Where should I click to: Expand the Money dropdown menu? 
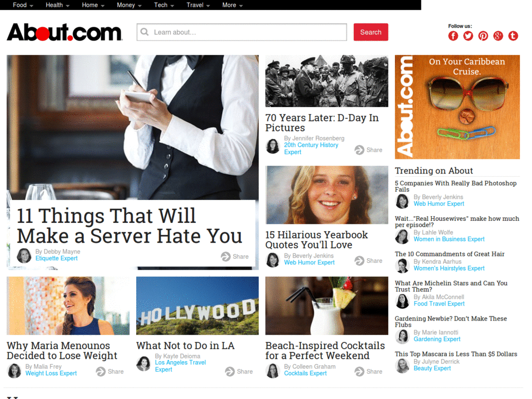[129, 5]
